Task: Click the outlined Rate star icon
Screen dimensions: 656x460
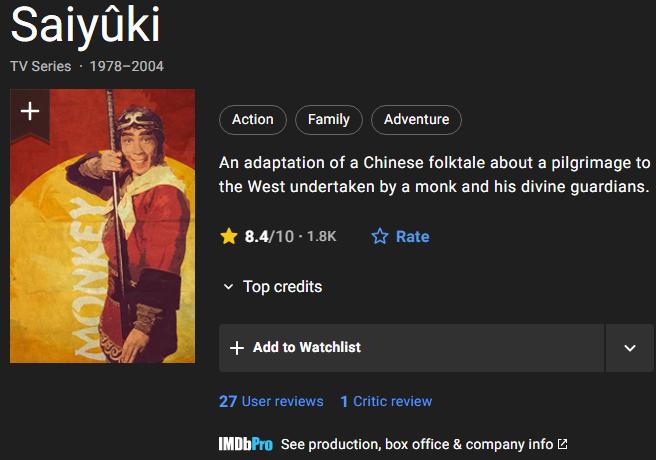Action: pos(380,237)
